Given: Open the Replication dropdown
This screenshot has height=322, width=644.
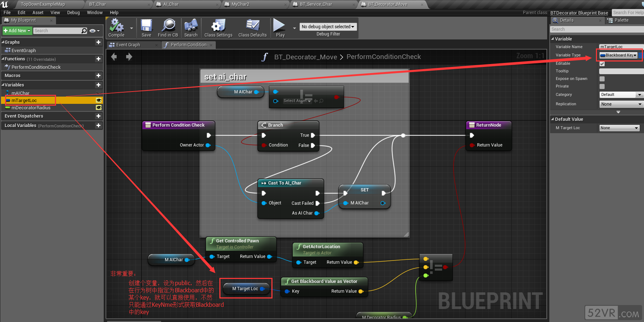Looking at the screenshot, I should (621, 104).
